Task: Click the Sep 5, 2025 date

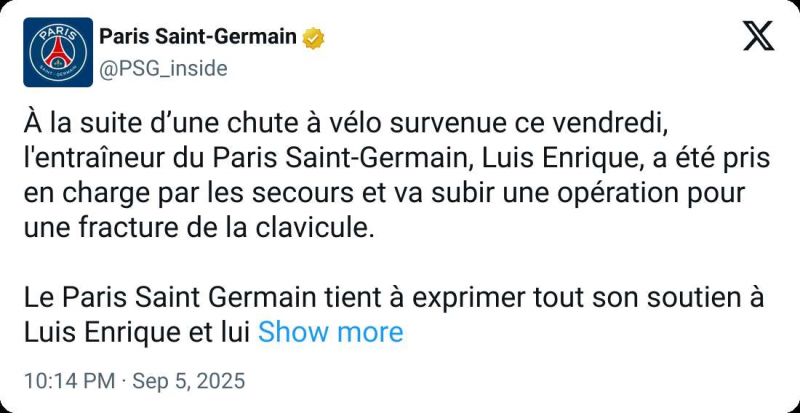Action: [x=190, y=382]
